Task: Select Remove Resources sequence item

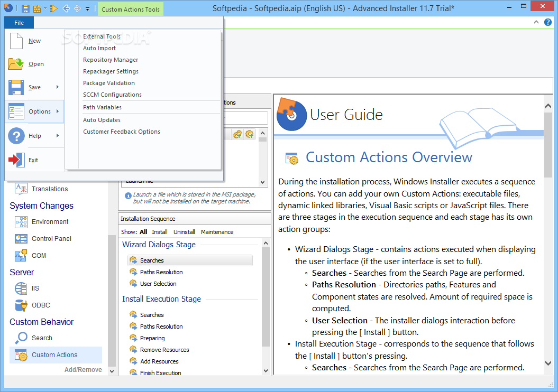Action: pyautogui.click(x=164, y=350)
